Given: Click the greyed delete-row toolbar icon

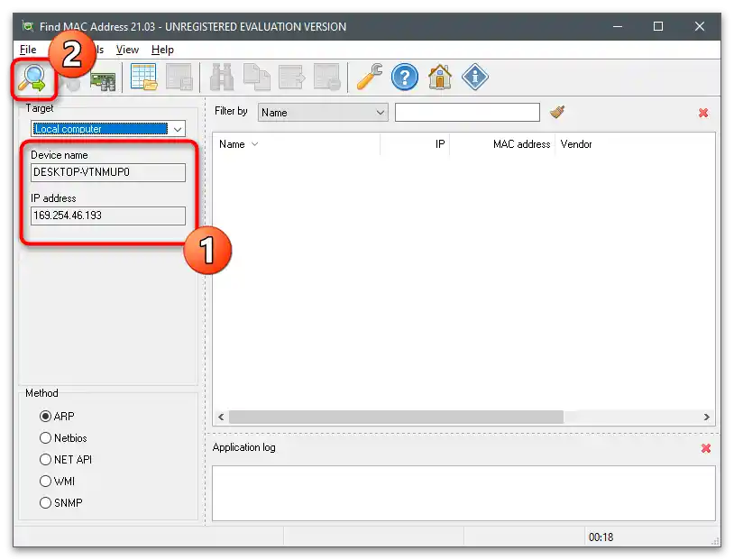Looking at the screenshot, I should [326, 78].
